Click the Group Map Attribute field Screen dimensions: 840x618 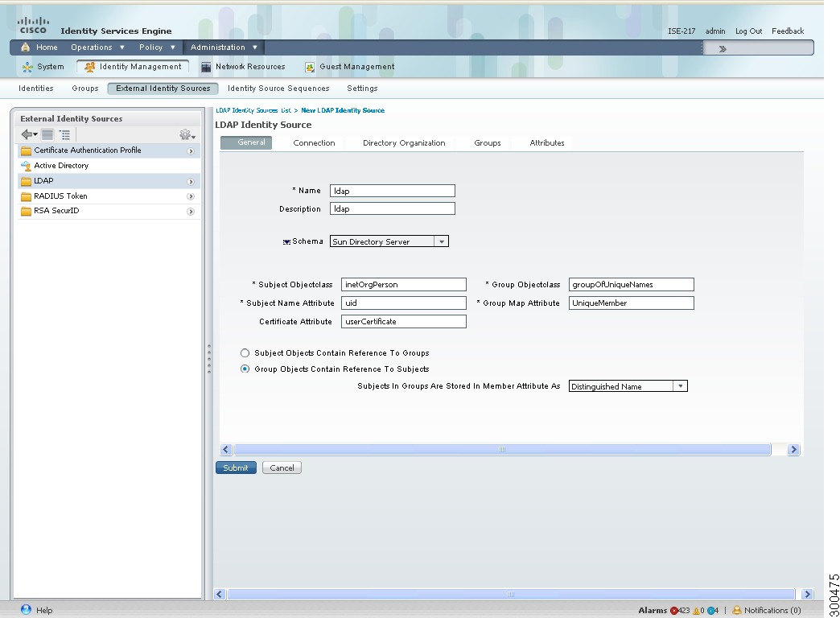coord(632,303)
